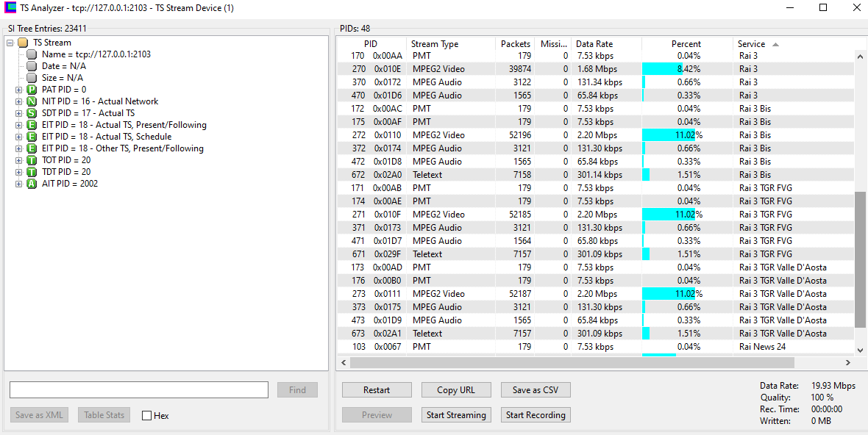Click 0x00AA PMT Rai 3 row
Image resolution: width=868 pixels, height=435 pixels.
click(x=595, y=56)
